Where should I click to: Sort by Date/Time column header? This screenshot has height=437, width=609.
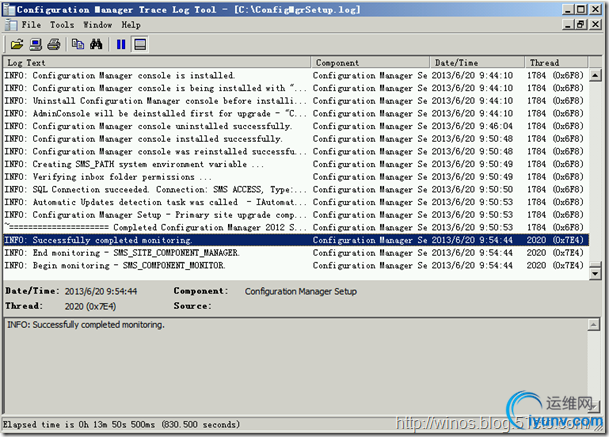click(x=477, y=63)
